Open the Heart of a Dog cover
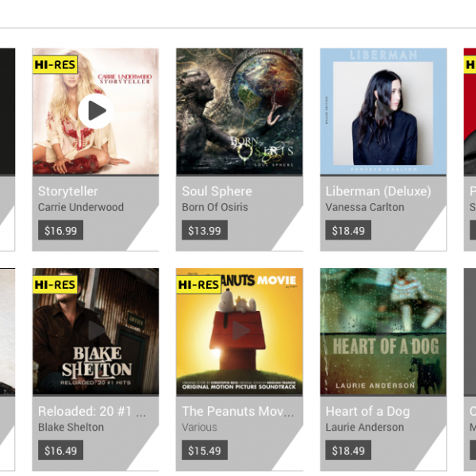476x476 pixels. pyautogui.click(x=383, y=332)
